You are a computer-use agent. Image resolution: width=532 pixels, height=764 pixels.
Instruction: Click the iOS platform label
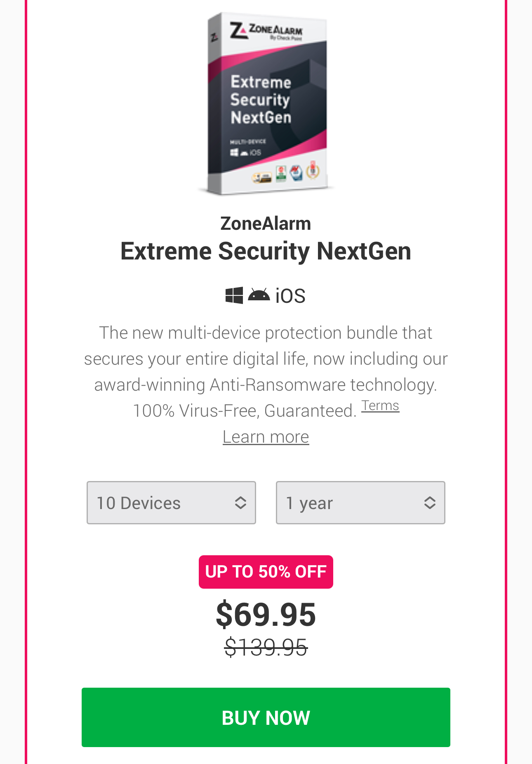(290, 296)
